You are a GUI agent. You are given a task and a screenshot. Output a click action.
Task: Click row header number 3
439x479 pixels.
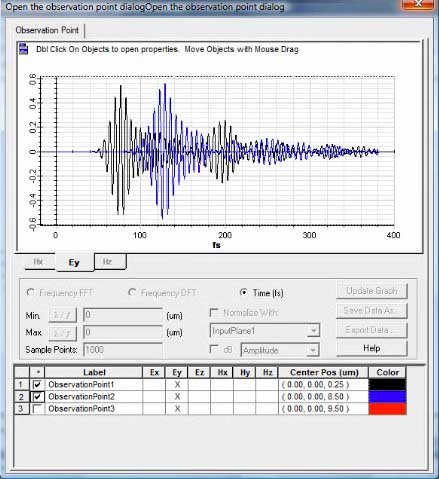pyautogui.click(x=21, y=409)
